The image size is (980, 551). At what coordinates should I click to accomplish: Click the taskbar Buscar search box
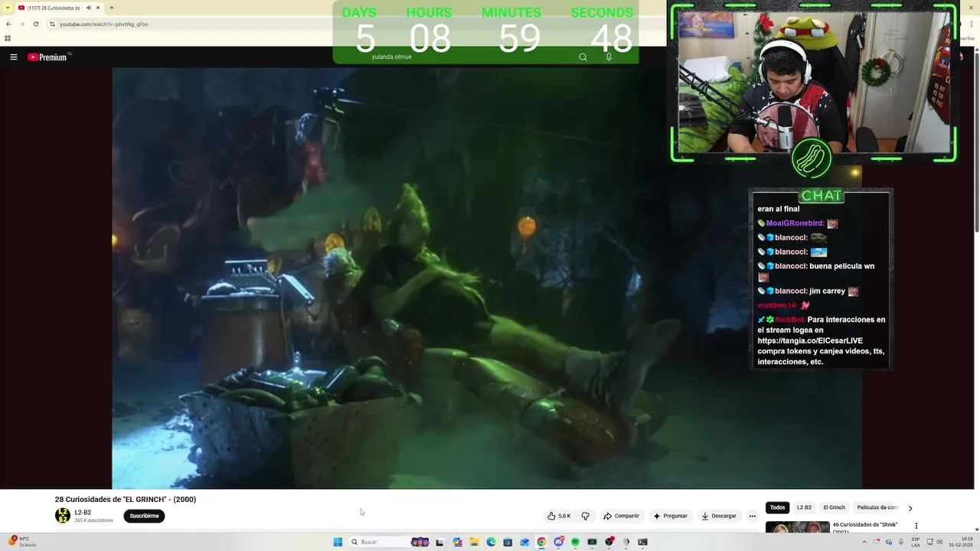tap(390, 542)
